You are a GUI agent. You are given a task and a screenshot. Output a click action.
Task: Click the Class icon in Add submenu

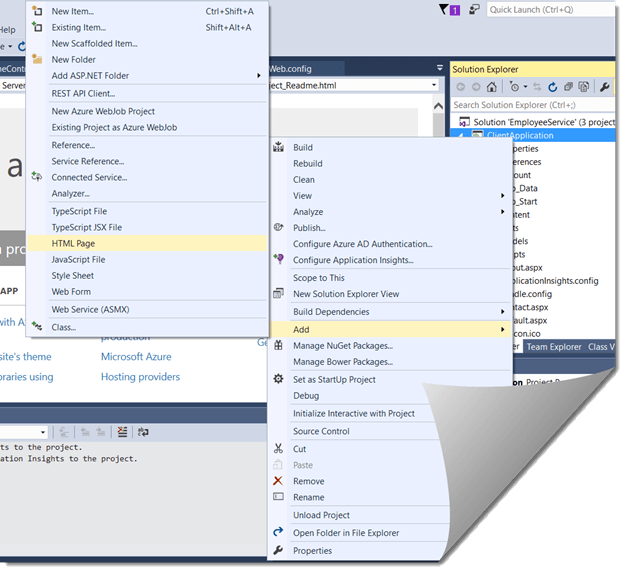pyautogui.click(x=37, y=327)
